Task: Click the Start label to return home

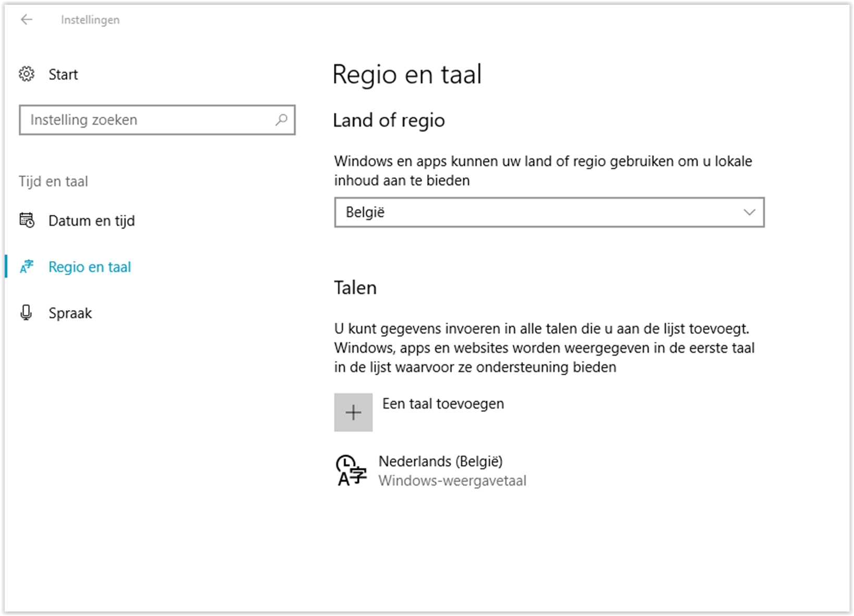Action: click(63, 75)
